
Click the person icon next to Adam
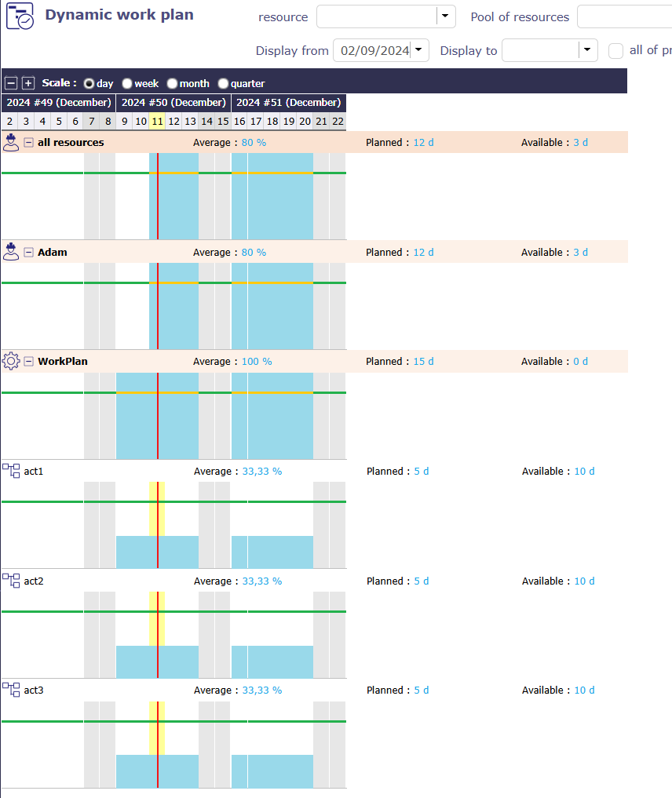click(11, 251)
